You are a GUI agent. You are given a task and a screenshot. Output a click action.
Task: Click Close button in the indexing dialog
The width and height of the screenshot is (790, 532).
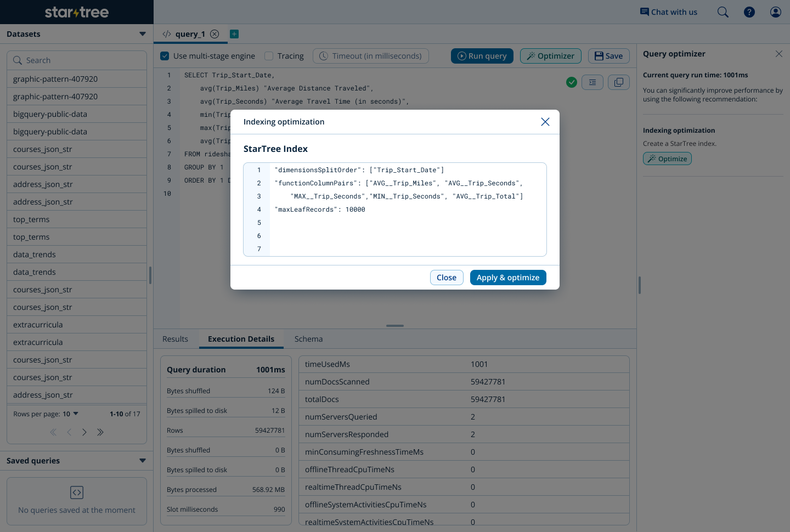tap(446, 278)
